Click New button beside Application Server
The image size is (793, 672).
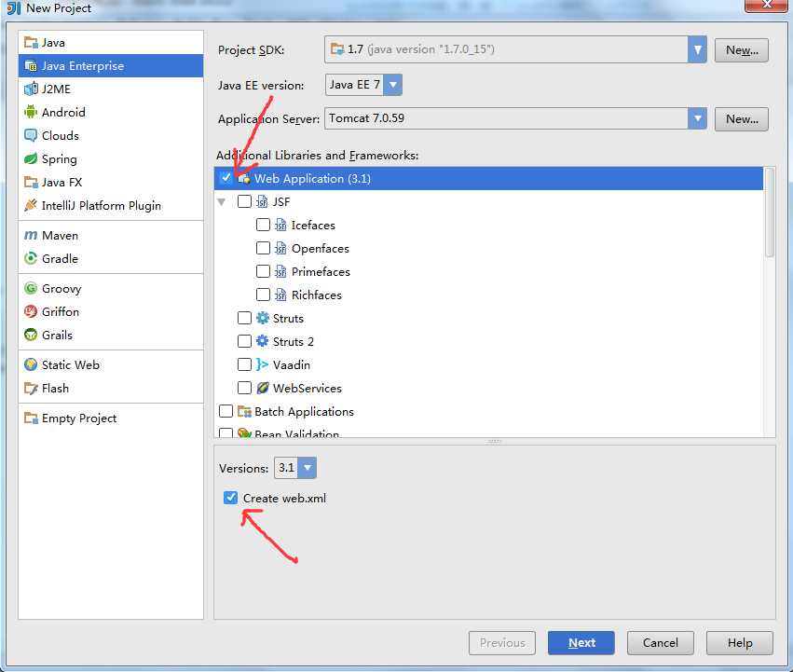[742, 119]
